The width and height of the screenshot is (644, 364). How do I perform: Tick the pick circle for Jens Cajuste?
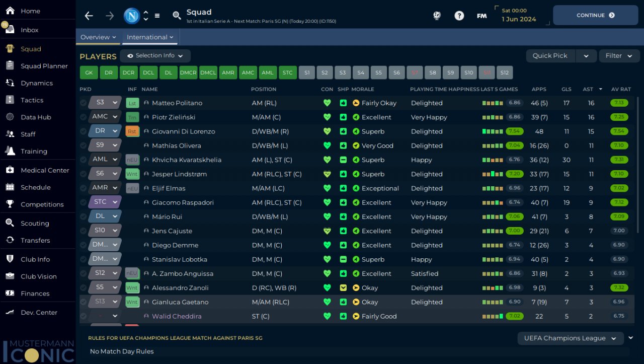84,231
